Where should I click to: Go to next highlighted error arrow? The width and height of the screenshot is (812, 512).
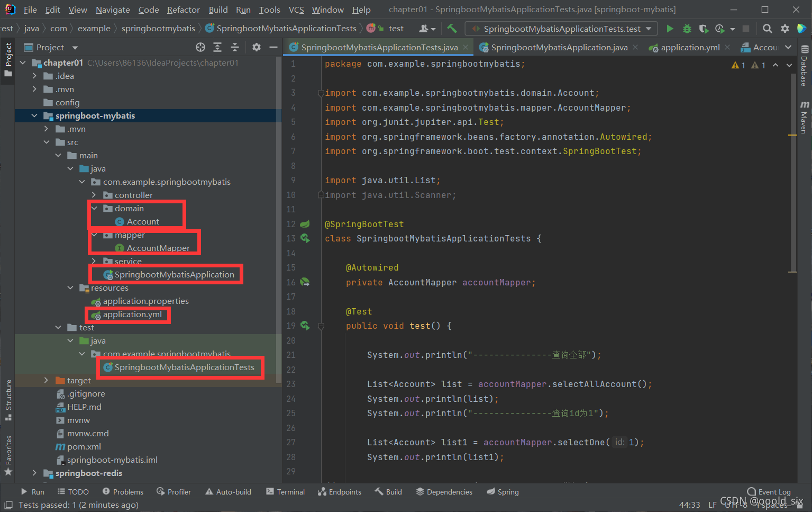(x=789, y=65)
